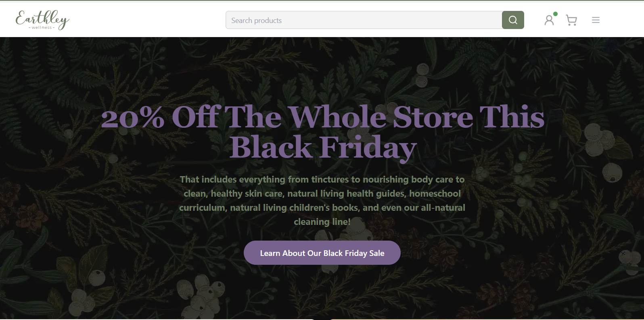Focus the Search products field
644x320 pixels.
(363, 20)
